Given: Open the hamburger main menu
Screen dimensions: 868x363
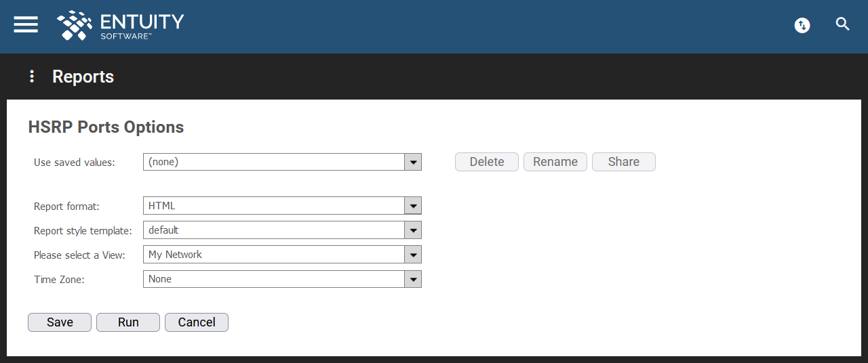Looking at the screenshot, I should pyautogui.click(x=26, y=24).
